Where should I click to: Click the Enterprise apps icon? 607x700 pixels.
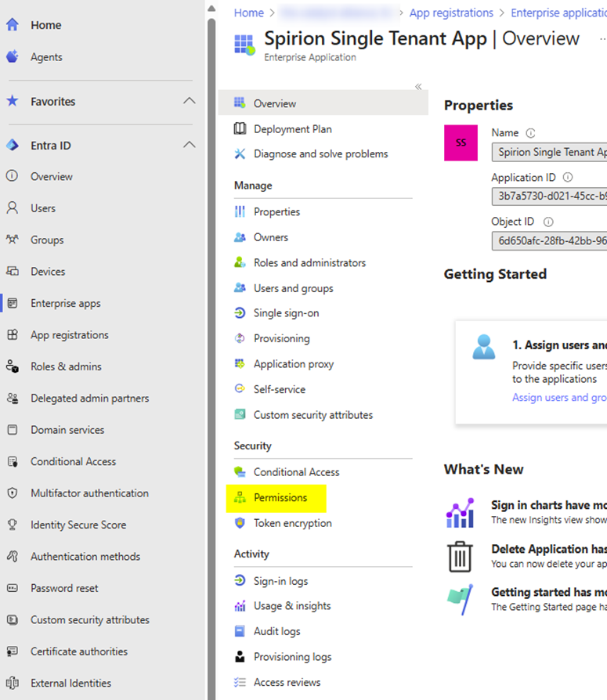coord(13,303)
